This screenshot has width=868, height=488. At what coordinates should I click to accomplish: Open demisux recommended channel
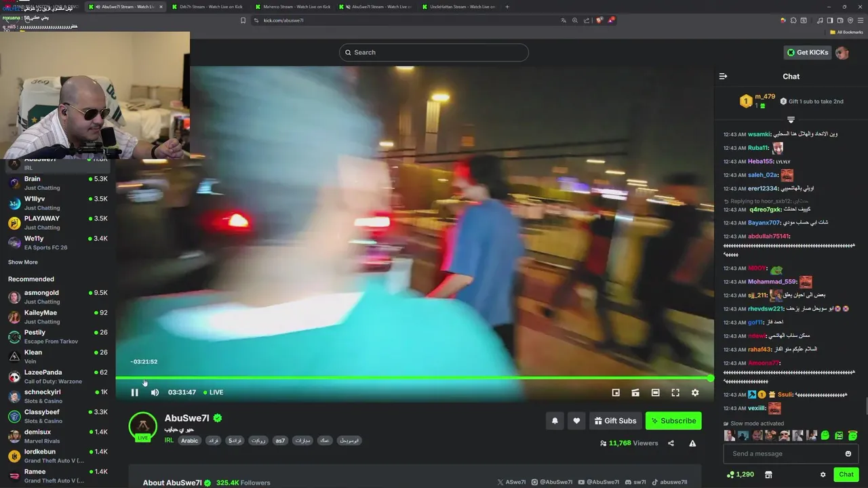tap(58, 436)
